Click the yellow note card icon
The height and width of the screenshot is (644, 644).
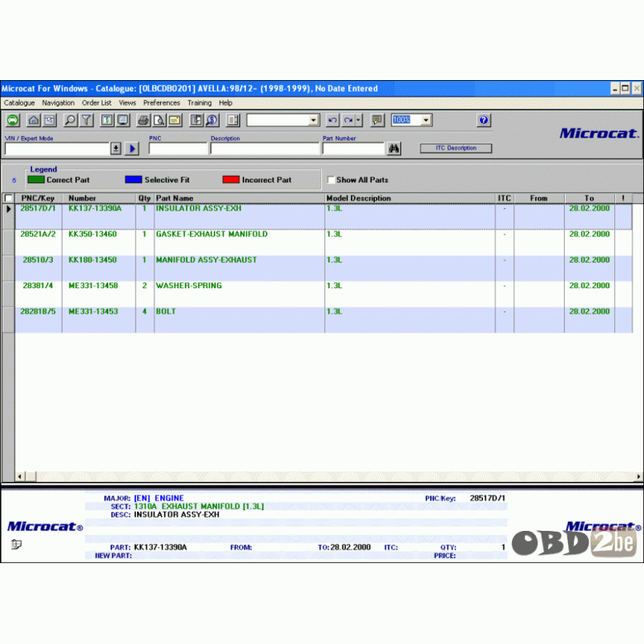175,121
